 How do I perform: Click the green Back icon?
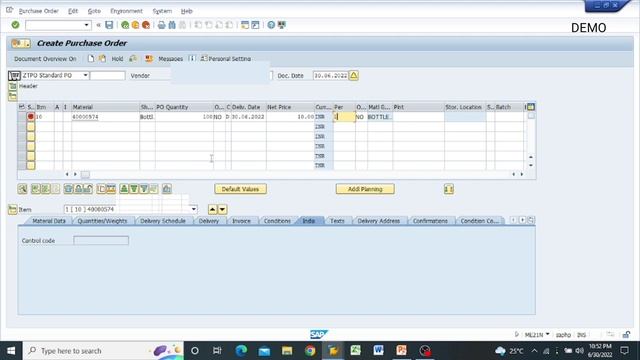(x=125, y=25)
